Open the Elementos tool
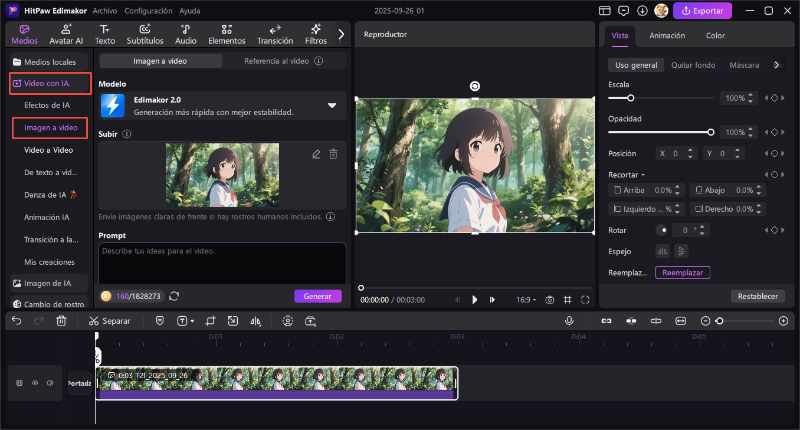800x430 pixels. [227, 35]
